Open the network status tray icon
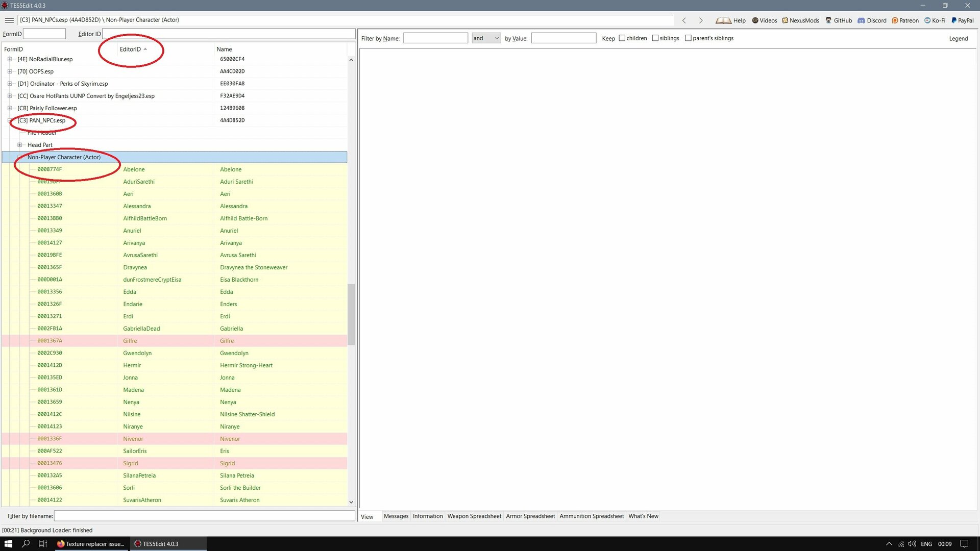Screen dimensions: 980x551 901,544
